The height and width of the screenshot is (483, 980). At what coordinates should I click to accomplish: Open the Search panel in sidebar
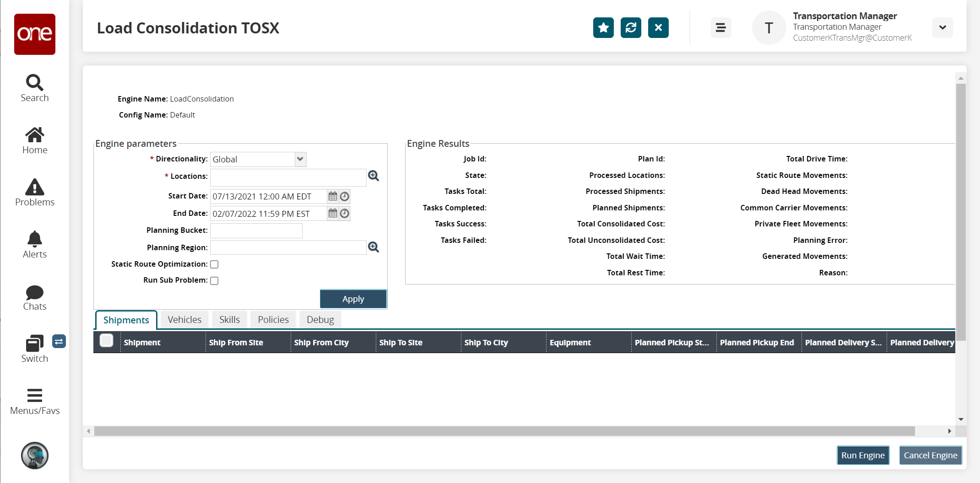click(x=35, y=88)
